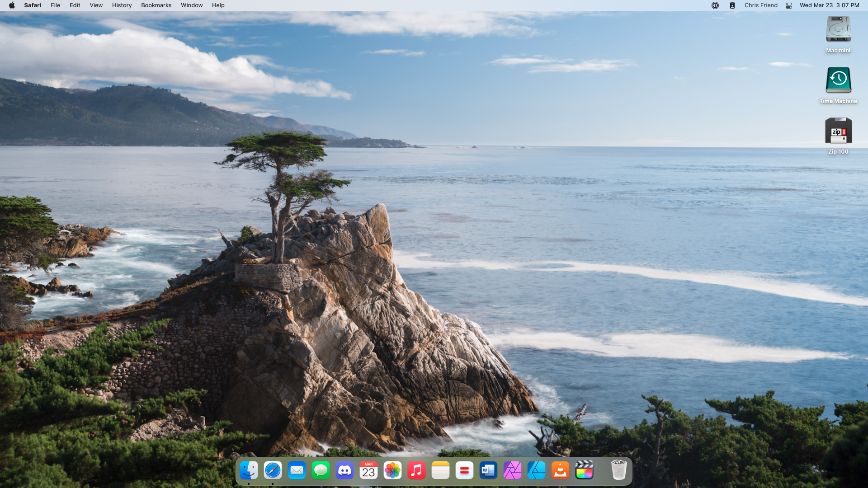The height and width of the screenshot is (488, 868).
Task: Open Microsoft Word from the Dock
Action: point(488,470)
